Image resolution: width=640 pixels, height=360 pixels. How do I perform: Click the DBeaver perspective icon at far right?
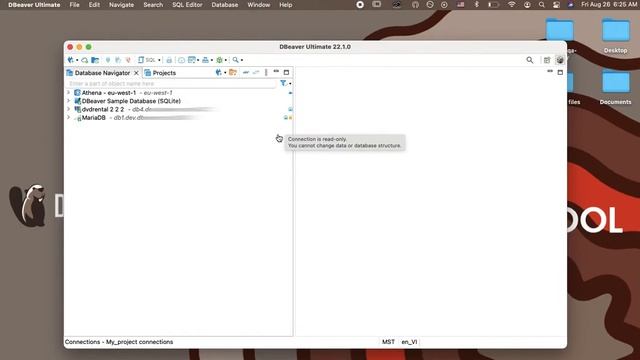(x=560, y=60)
